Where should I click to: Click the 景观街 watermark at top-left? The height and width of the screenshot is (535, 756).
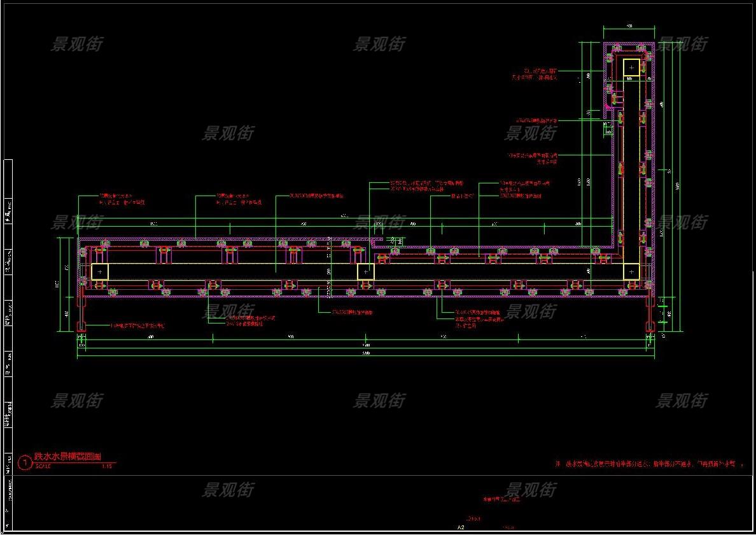tap(76, 44)
